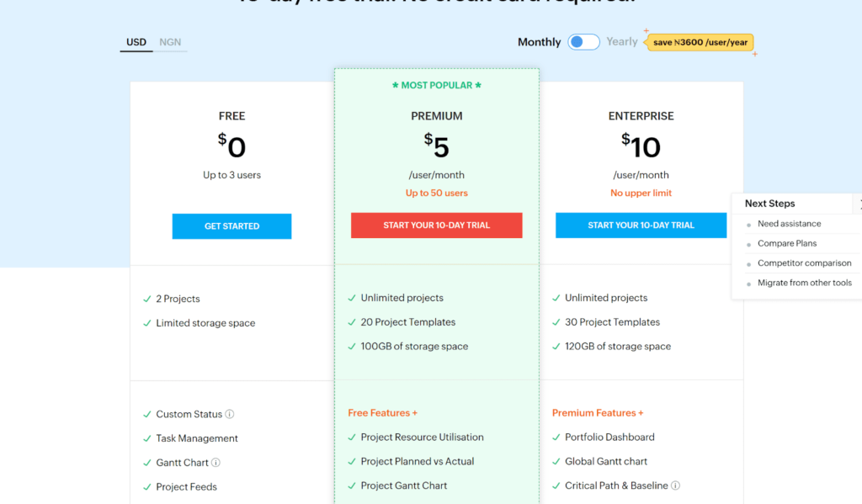Click the checkmark beside Global Gantt chart
The height and width of the screenshot is (504, 862).
click(x=556, y=462)
